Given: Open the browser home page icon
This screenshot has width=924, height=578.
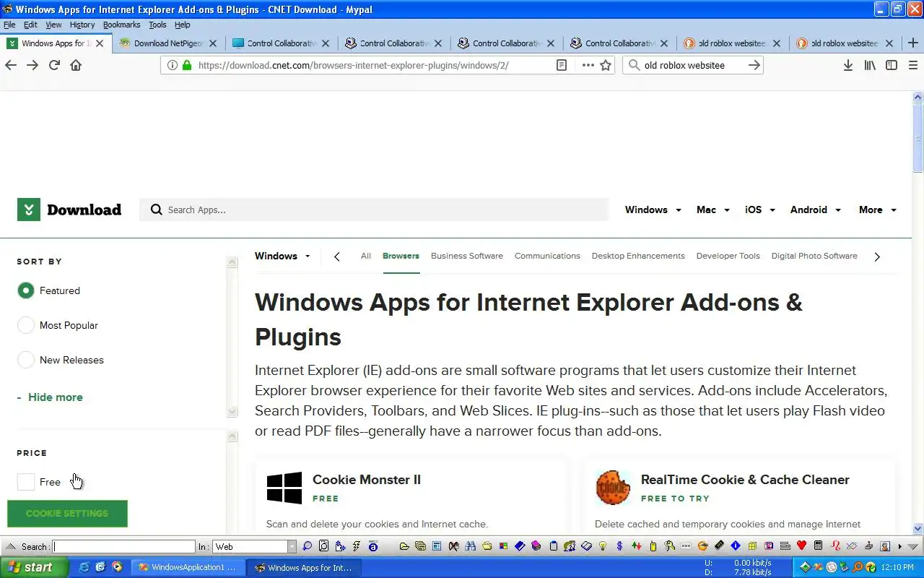Looking at the screenshot, I should [76, 65].
